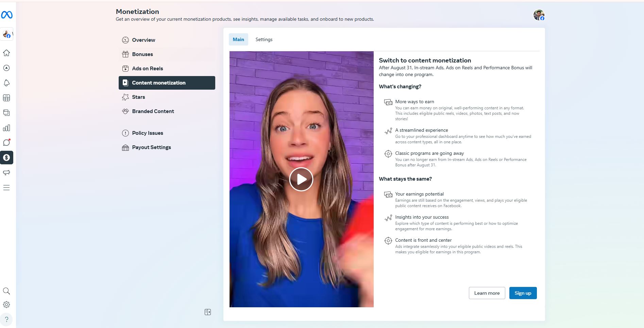The height and width of the screenshot is (328, 644).
Task: Open the Ads megaphone icon in rail
Action: pyautogui.click(x=6, y=172)
